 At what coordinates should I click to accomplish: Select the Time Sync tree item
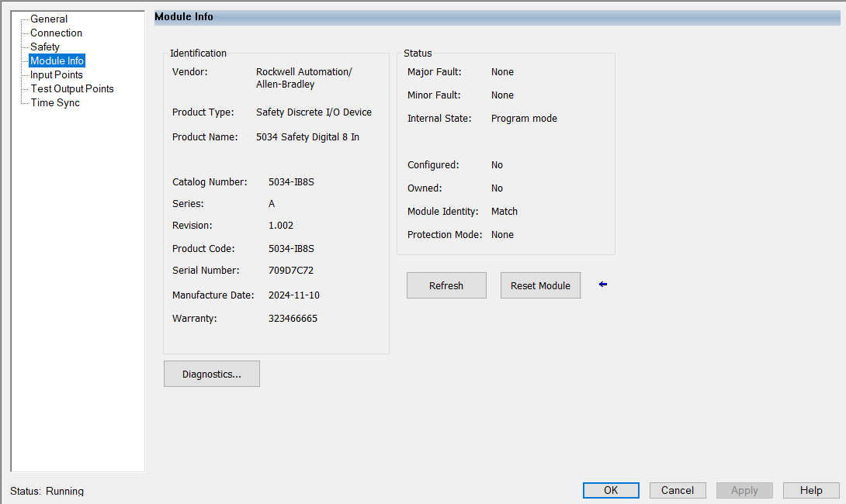point(55,103)
